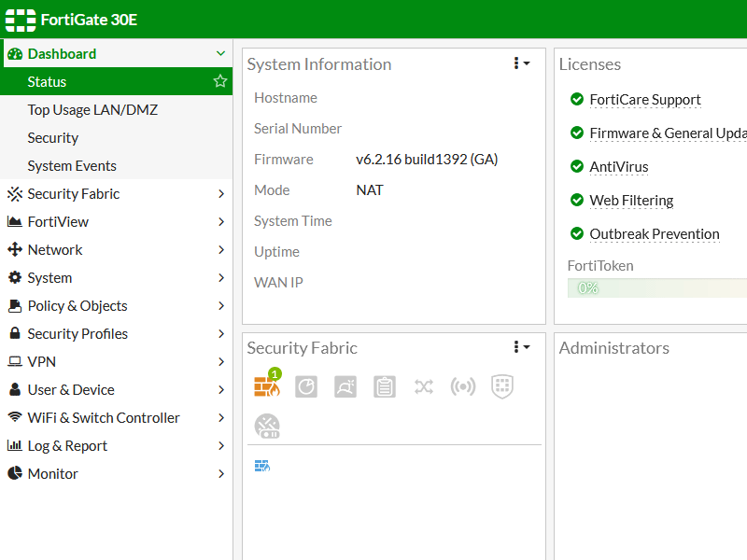The height and width of the screenshot is (560, 747).
Task: Click the small blue firewall device icon
Action: (262, 466)
